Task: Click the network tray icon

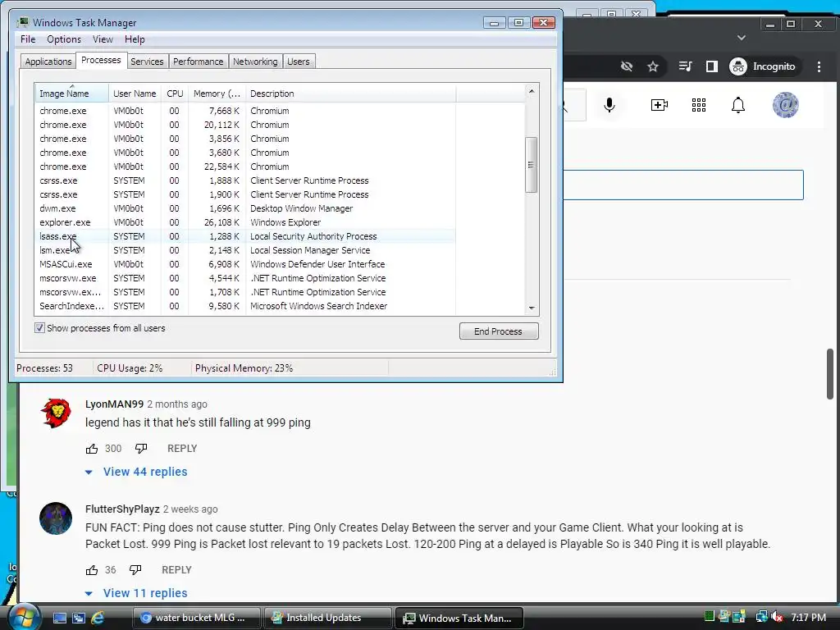Action: pos(761,617)
